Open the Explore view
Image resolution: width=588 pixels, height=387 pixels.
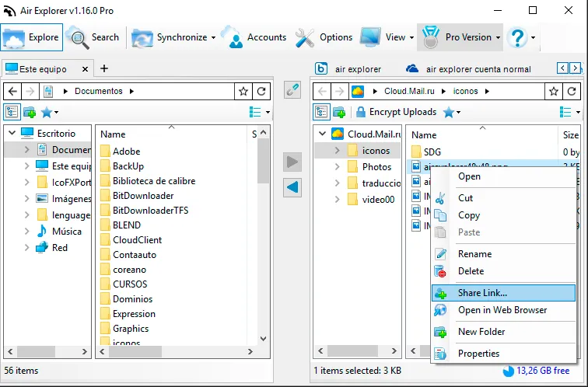pyautogui.click(x=31, y=37)
